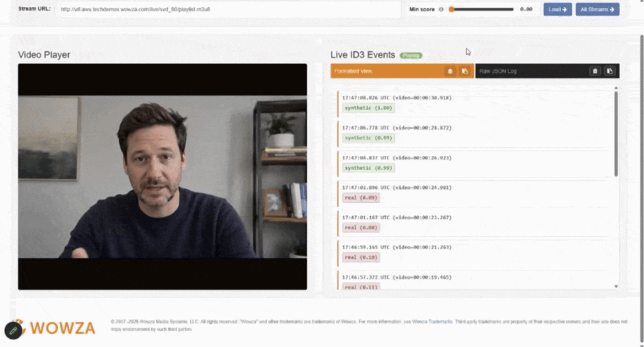The image size is (644, 347).
Task: Clear the Raw JSON Log with its trash icon
Action: [x=595, y=71]
